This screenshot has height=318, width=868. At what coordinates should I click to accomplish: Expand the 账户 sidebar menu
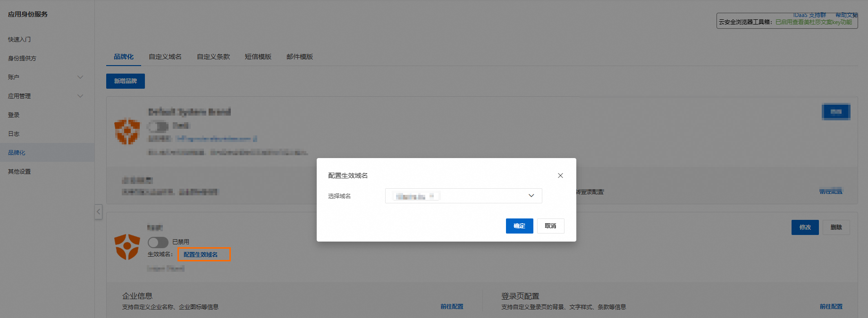pyautogui.click(x=47, y=77)
